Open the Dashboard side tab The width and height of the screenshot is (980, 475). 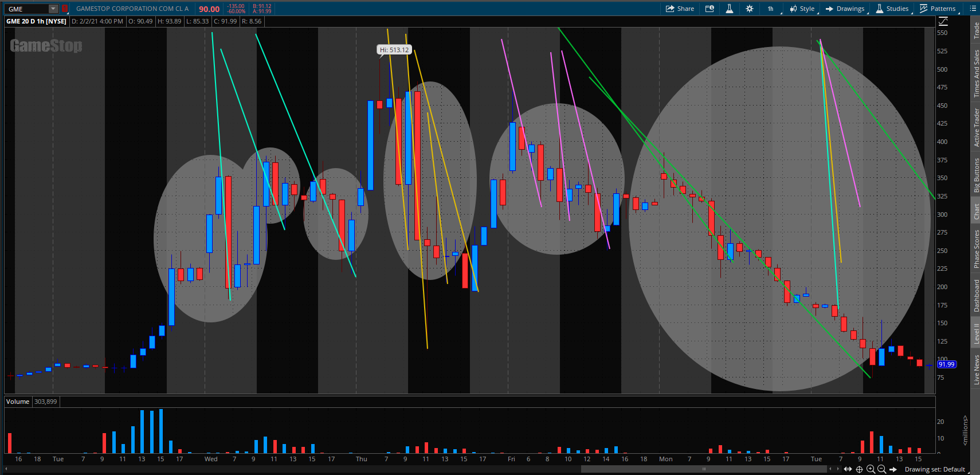click(976, 295)
